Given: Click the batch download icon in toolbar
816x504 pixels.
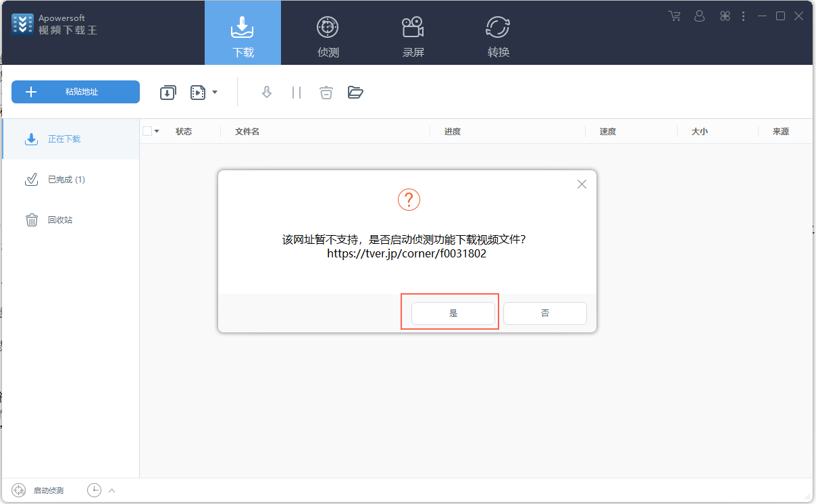Looking at the screenshot, I should coord(168,93).
